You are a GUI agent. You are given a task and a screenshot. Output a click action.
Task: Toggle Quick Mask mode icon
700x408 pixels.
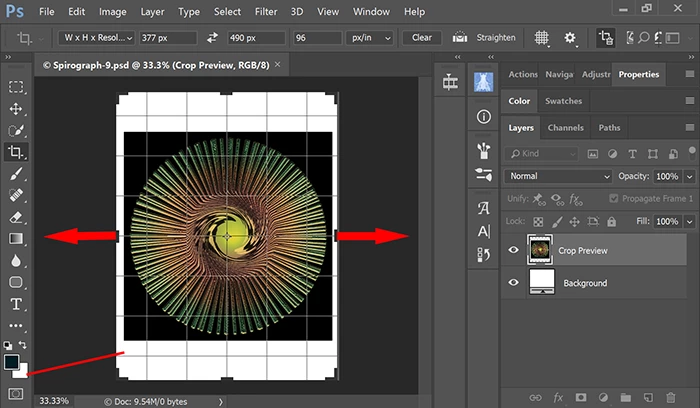click(x=16, y=394)
